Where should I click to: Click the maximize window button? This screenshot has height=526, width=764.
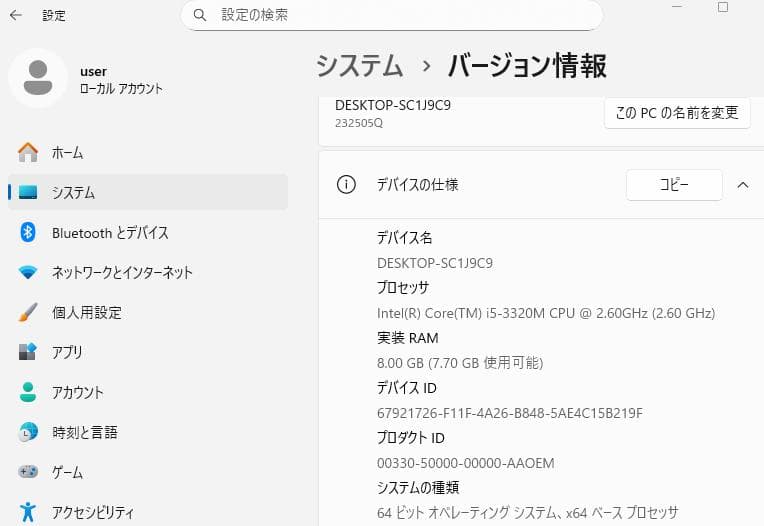coord(723,7)
